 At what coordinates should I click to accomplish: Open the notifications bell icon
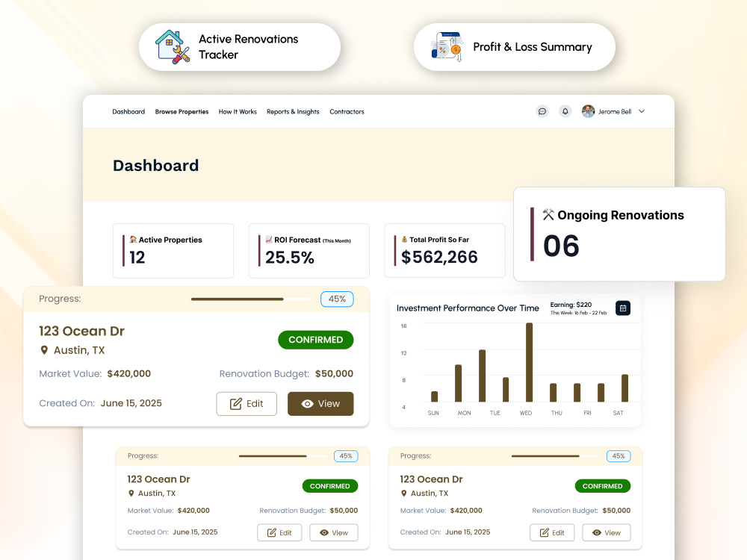pyautogui.click(x=565, y=111)
